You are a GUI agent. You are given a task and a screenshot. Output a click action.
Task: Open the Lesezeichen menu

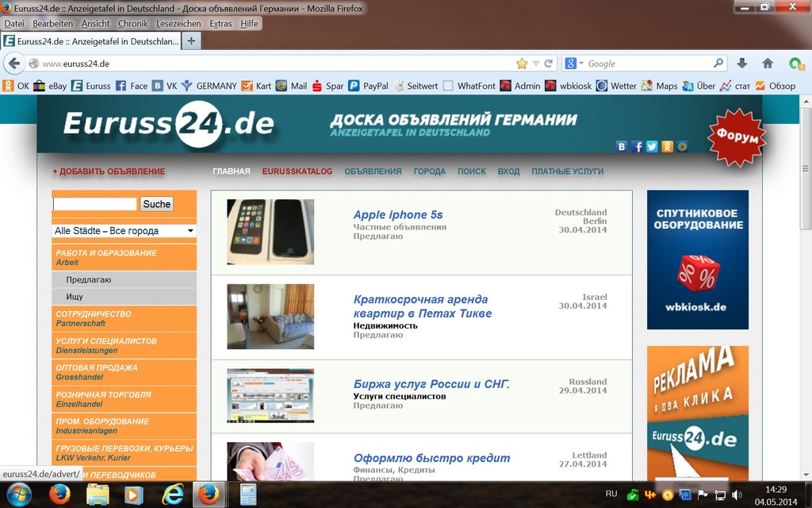(x=178, y=23)
